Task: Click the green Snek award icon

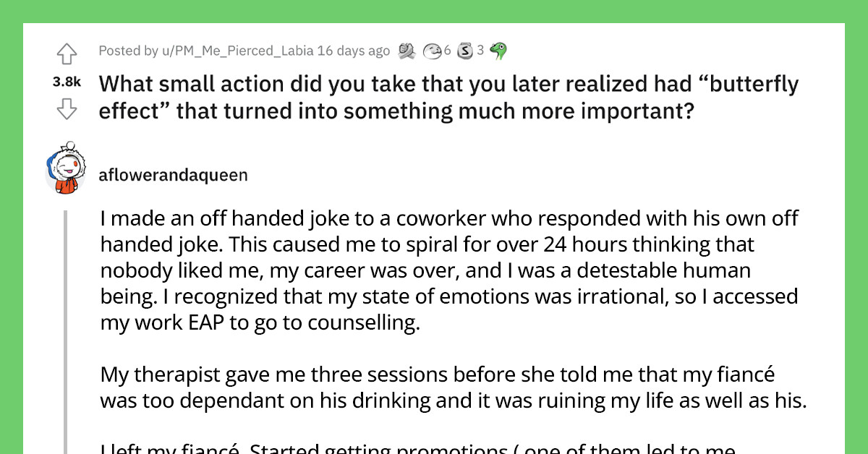Action: tap(497, 50)
